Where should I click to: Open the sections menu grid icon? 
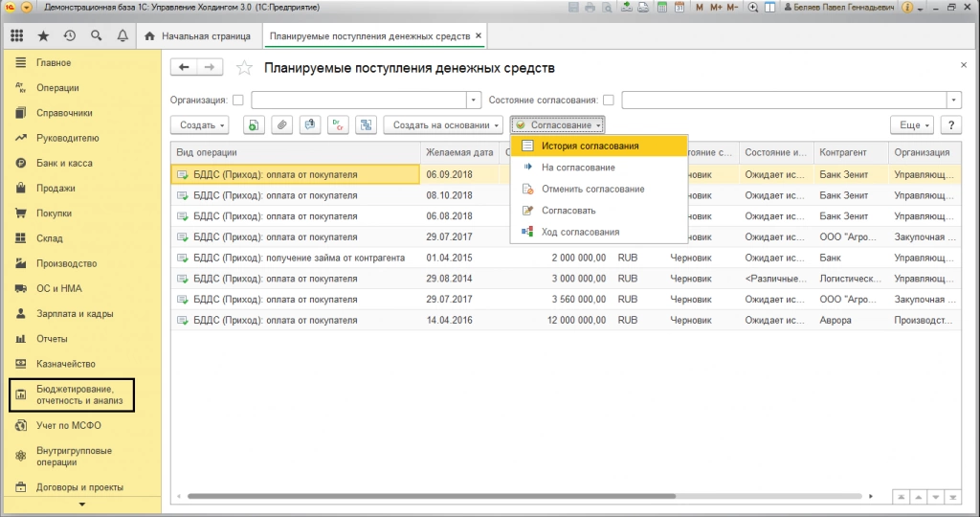(17, 36)
